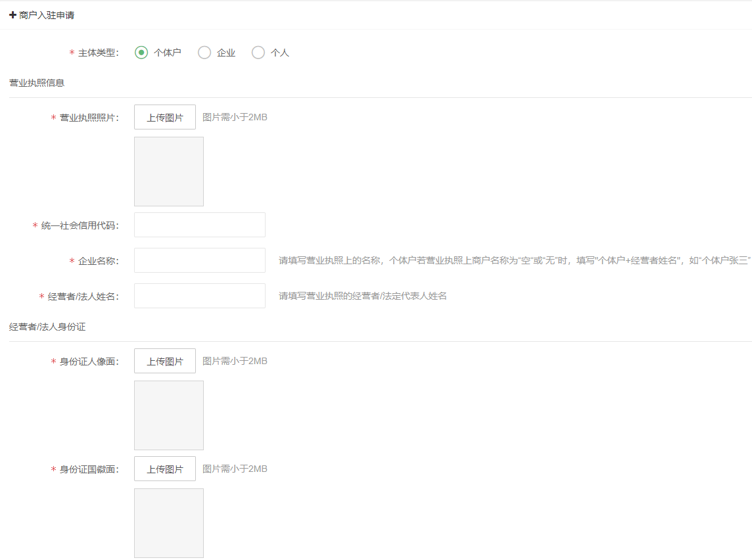Upload image for 身份证人像面

pos(165,362)
